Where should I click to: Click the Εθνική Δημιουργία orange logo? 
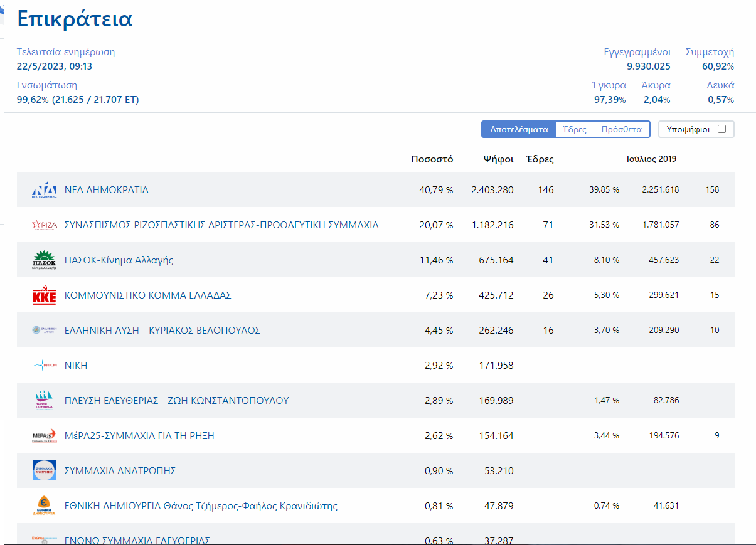pyautogui.click(x=45, y=505)
